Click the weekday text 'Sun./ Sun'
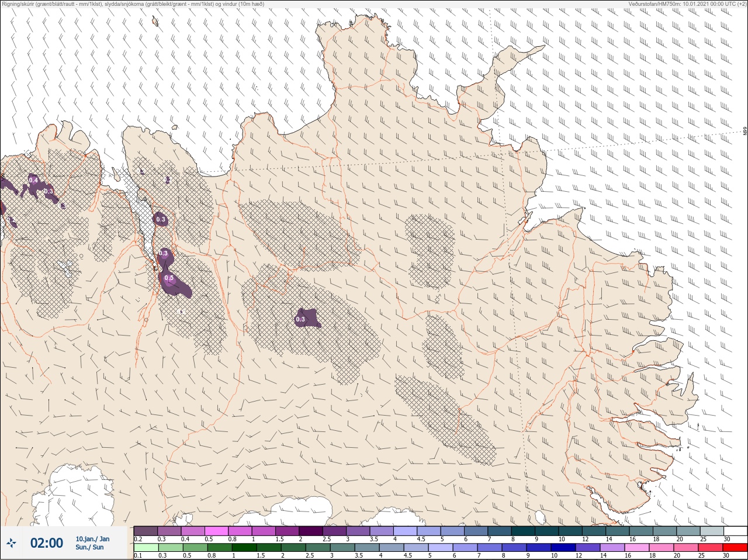This screenshot has height=560, width=748. click(x=89, y=547)
